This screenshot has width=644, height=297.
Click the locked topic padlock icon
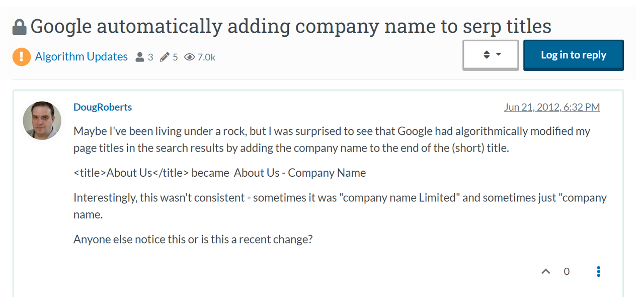19,27
